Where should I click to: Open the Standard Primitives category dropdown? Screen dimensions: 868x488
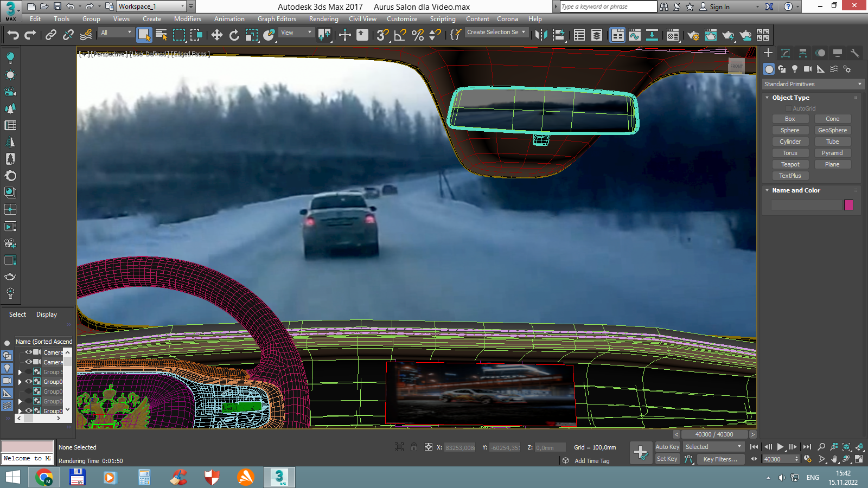(x=813, y=84)
